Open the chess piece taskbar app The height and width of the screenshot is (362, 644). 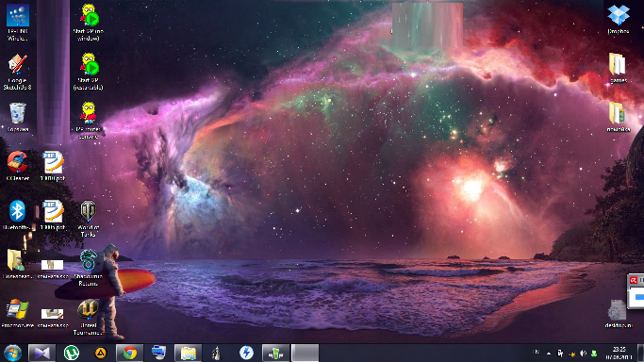(217, 353)
